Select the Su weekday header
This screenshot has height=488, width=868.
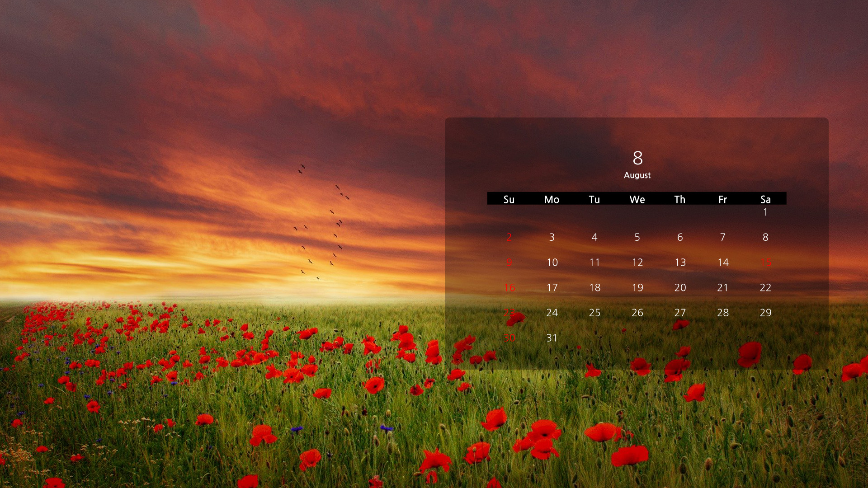tap(509, 199)
